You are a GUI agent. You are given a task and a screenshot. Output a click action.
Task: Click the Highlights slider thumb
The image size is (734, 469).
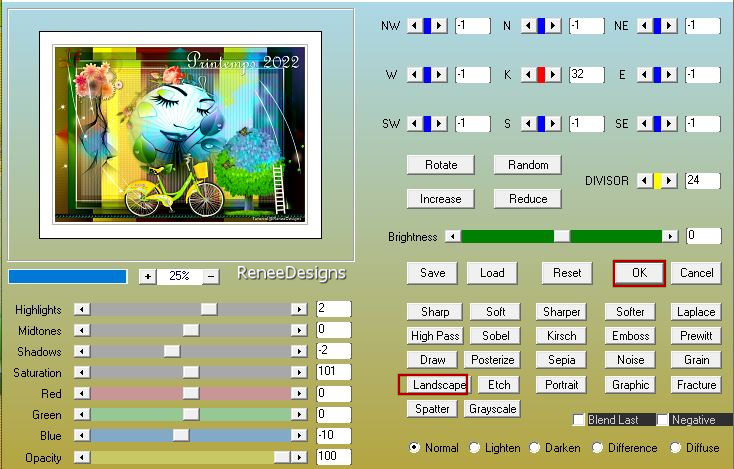(209, 309)
